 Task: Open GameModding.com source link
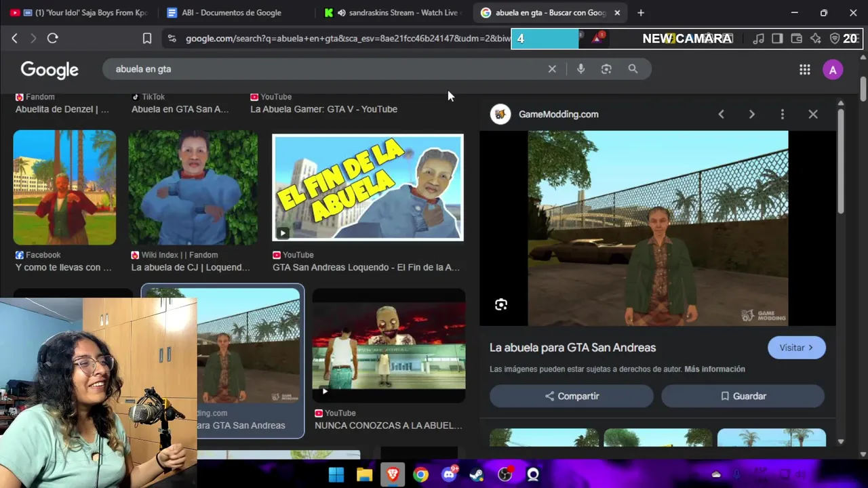tap(558, 115)
